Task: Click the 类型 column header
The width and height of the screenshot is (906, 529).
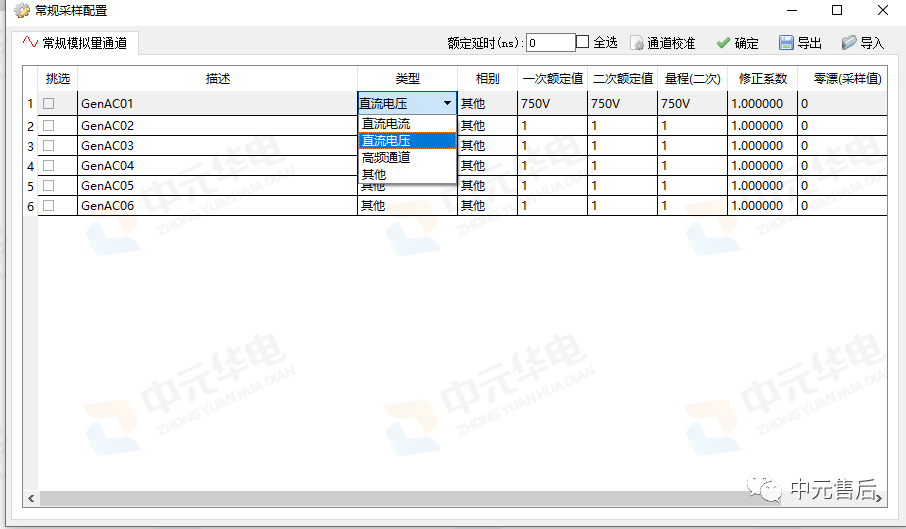Action: (407, 79)
